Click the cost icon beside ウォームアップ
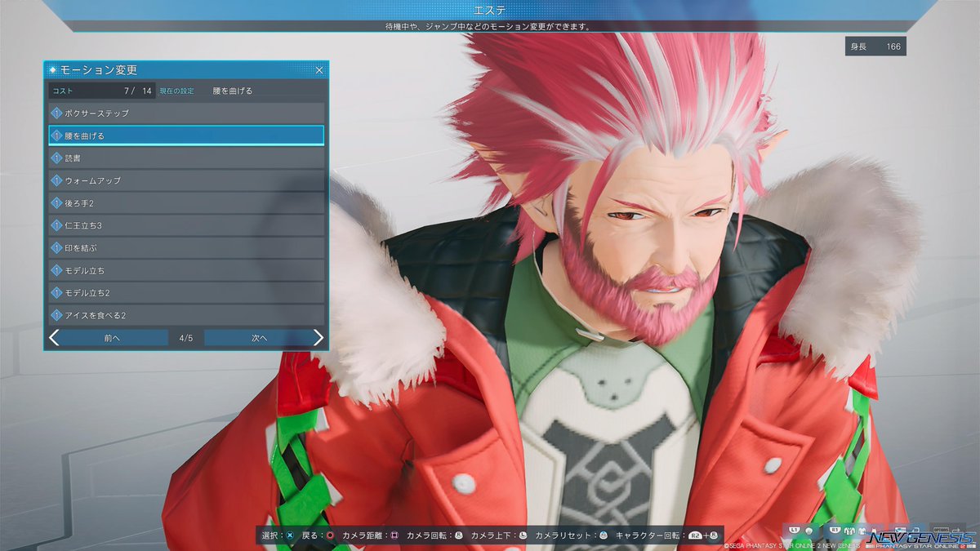 point(57,180)
